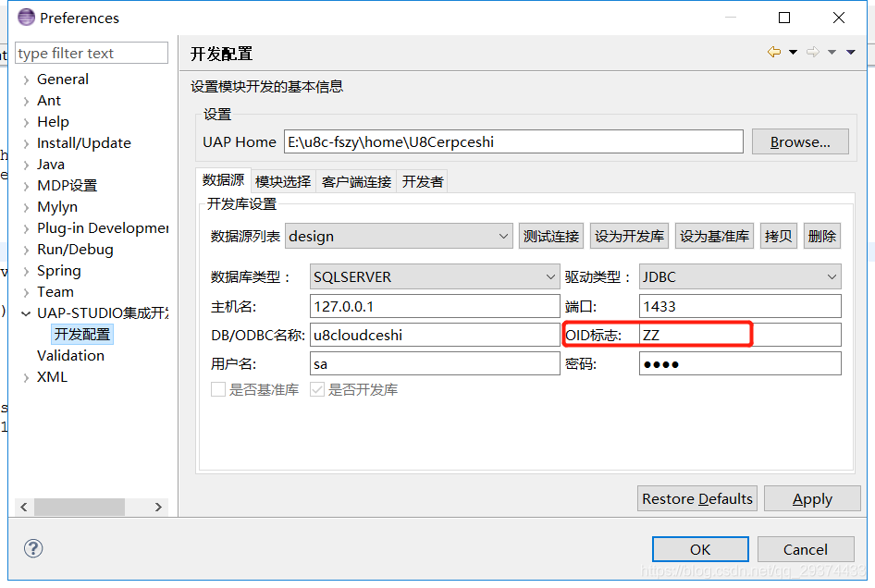The width and height of the screenshot is (875, 588).
Task: Select the General preferences entry
Action: click(63, 80)
